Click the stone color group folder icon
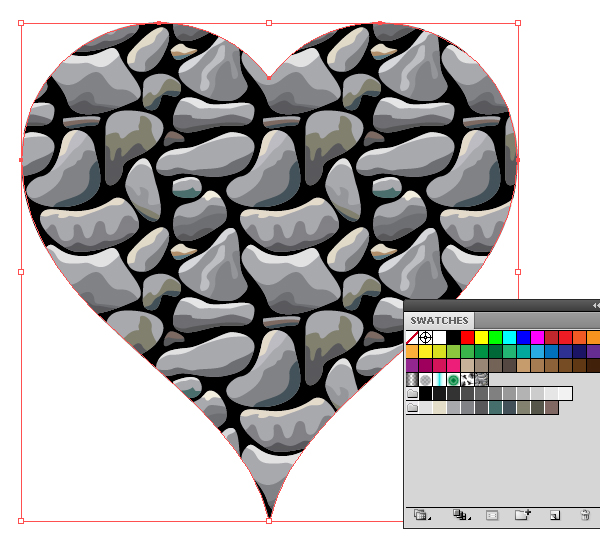This screenshot has width=600, height=560. (x=412, y=407)
